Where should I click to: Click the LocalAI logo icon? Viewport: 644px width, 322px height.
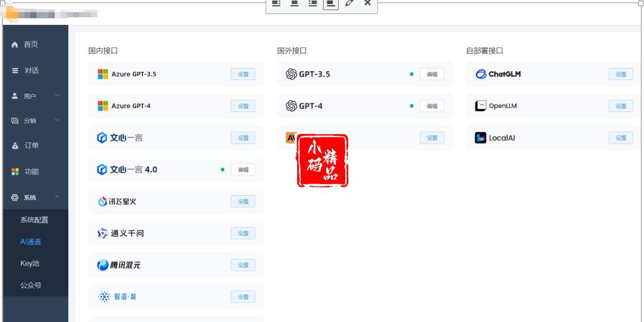tap(480, 137)
